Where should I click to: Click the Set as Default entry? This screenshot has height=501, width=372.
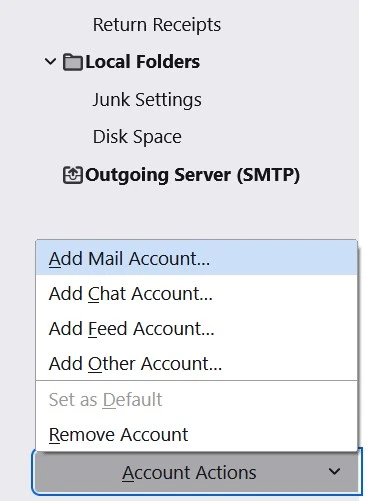pos(196,399)
